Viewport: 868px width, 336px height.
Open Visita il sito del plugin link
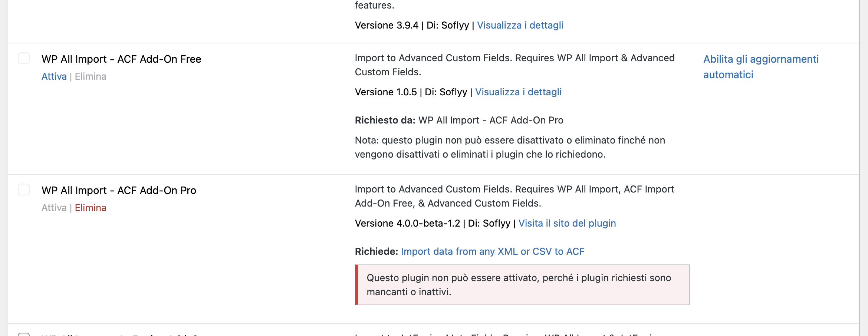[x=567, y=223]
